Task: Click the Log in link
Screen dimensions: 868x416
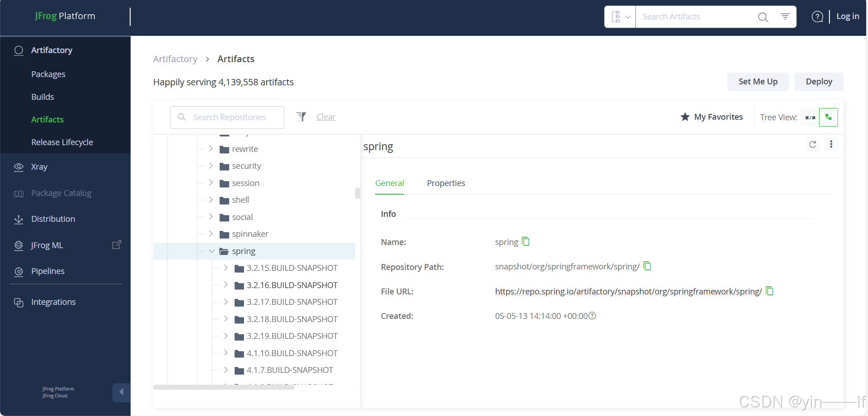Action: pos(848,16)
